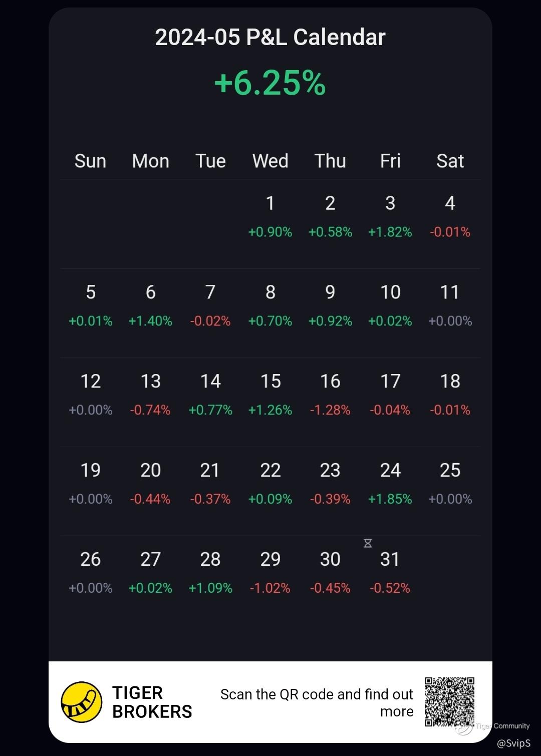Image resolution: width=541 pixels, height=756 pixels.
Task: Click the Tiger Brokers logo icon
Action: click(x=81, y=702)
